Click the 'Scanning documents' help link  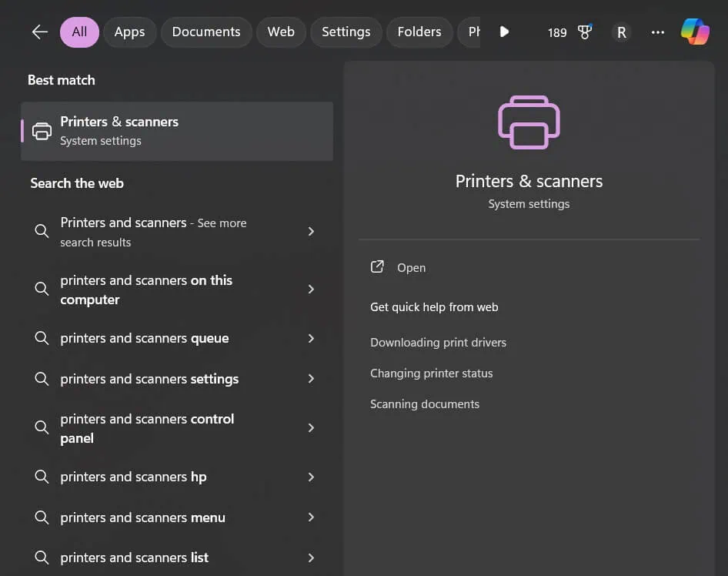(424, 404)
